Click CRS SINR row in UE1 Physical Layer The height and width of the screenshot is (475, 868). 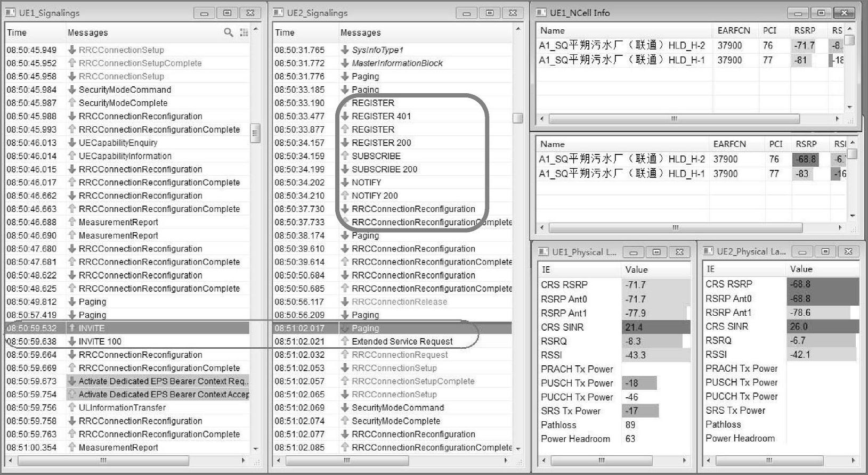tap(615, 327)
